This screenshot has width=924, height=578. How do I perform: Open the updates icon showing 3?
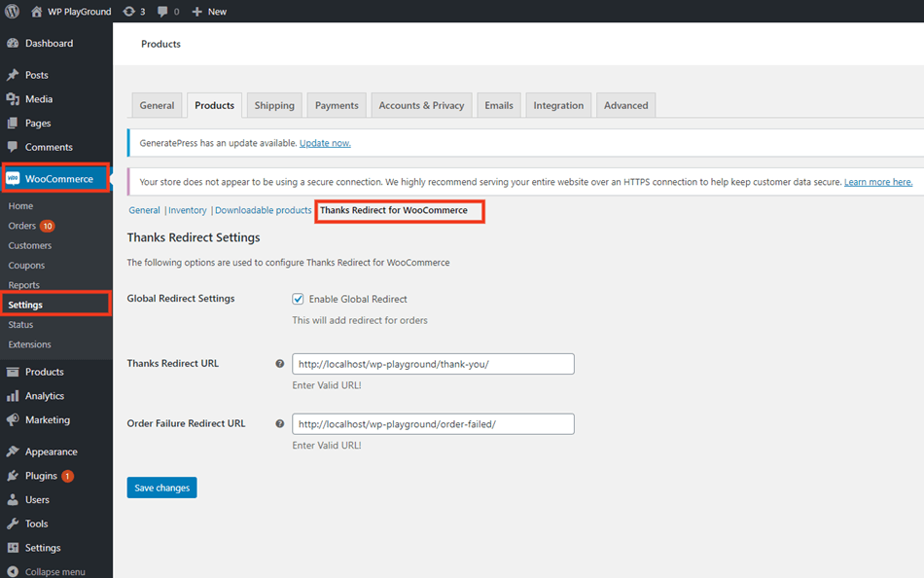pyautogui.click(x=128, y=12)
